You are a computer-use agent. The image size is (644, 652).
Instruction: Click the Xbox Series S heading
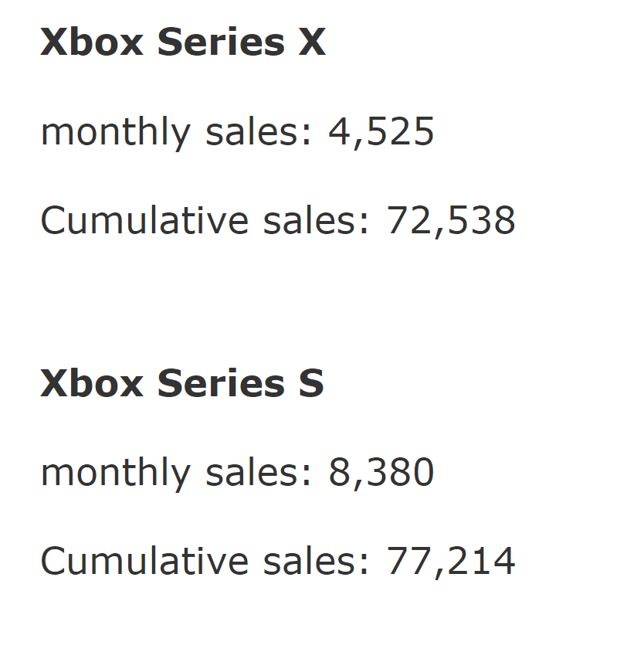(182, 382)
